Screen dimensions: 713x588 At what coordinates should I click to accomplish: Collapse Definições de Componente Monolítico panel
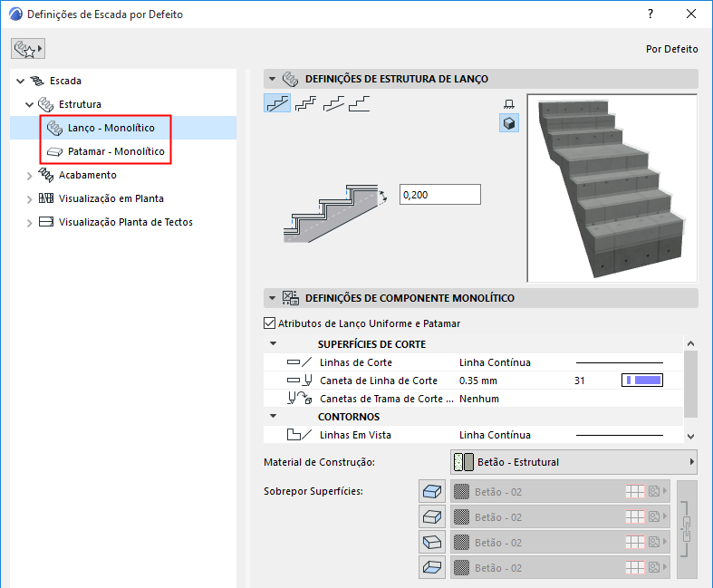(x=272, y=298)
